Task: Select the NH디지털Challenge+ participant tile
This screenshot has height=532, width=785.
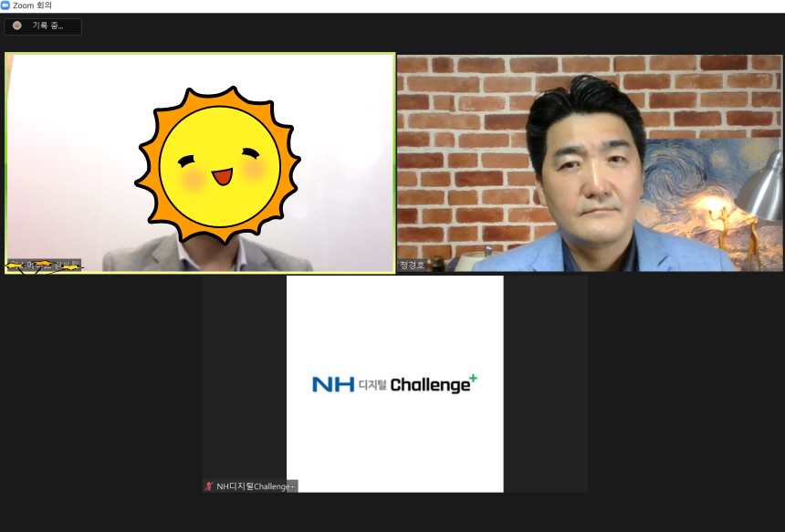Action: [x=395, y=384]
